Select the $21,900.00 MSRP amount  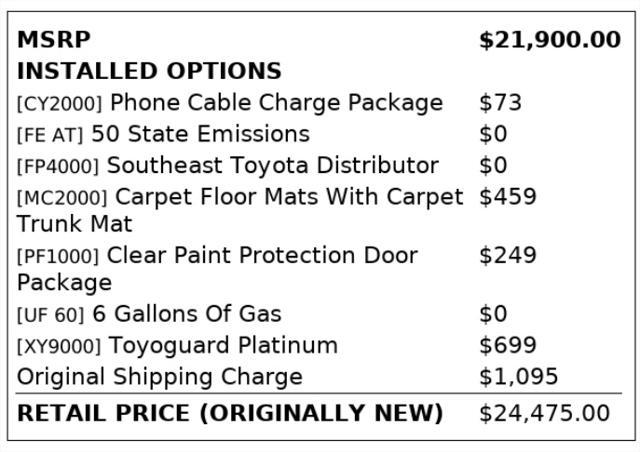(549, 40)
